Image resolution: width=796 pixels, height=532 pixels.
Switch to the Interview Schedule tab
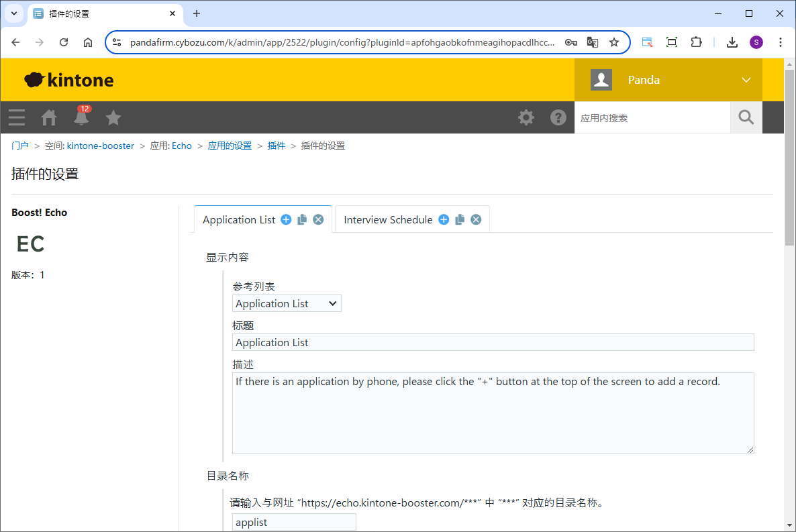[388, 220]
